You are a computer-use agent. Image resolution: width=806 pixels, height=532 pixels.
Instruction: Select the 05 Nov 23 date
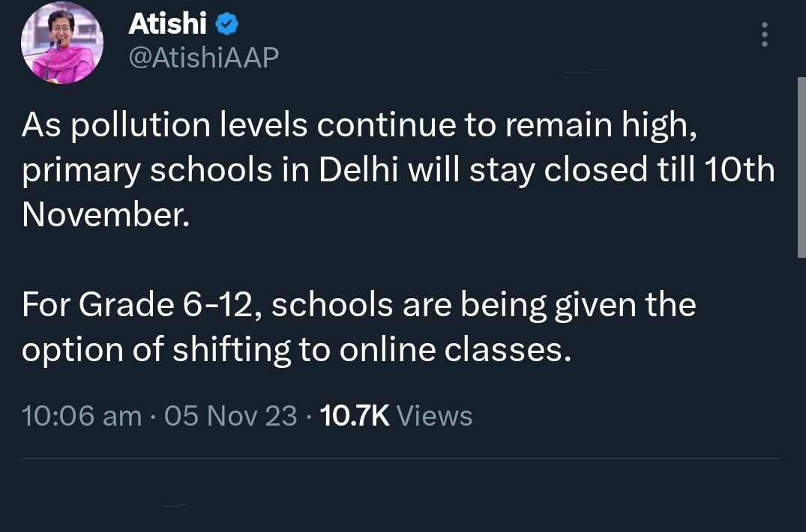coord(231,415)
